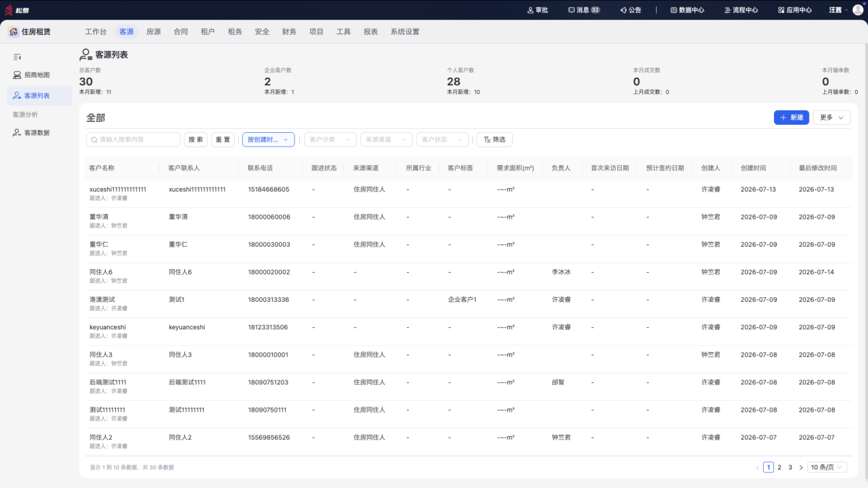Viewport: 868px width, 488px height.
Task: Click customer name 董华清
Action: (99, 217)
